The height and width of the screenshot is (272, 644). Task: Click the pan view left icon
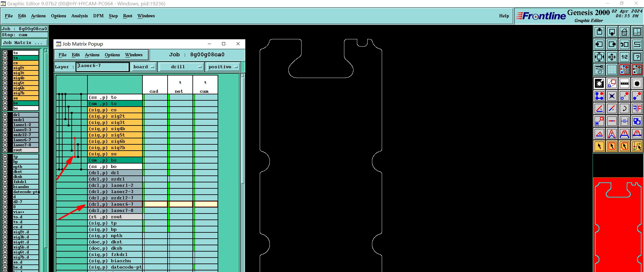(x=599, y=44)
